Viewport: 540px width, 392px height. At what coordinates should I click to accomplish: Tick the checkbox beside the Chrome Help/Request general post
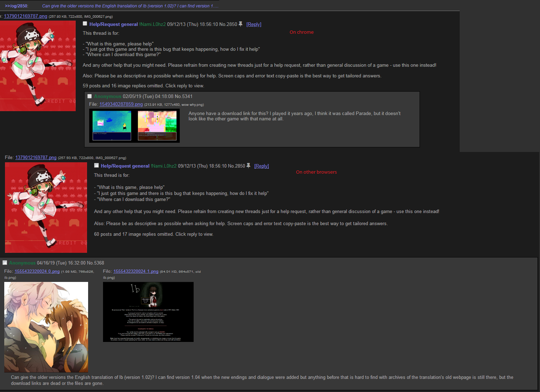click(x=85, y=24)
